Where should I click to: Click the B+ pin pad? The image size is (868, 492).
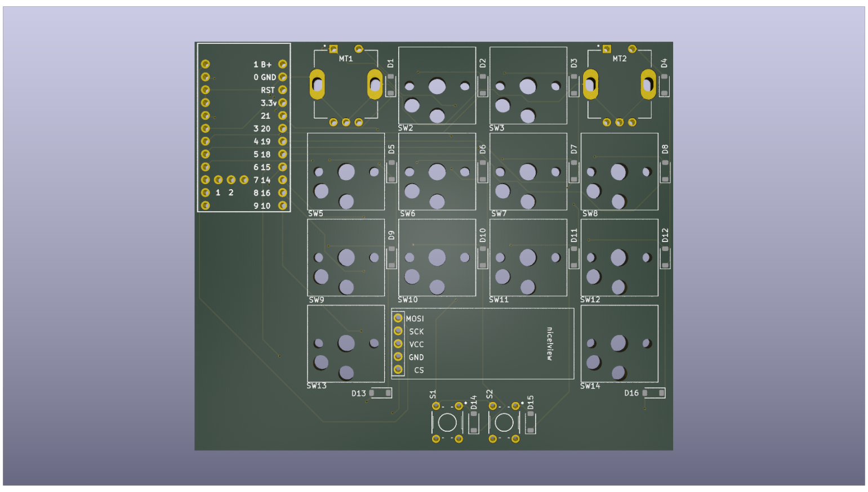pos(282,64)
